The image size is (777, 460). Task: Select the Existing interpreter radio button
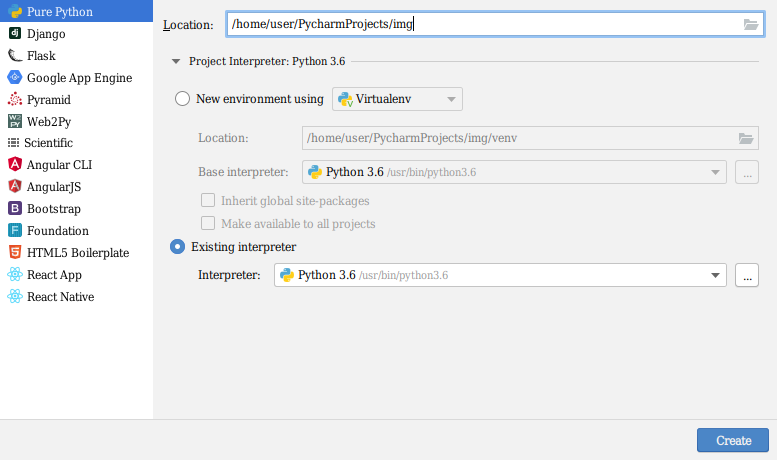click(x=177, y=246)
